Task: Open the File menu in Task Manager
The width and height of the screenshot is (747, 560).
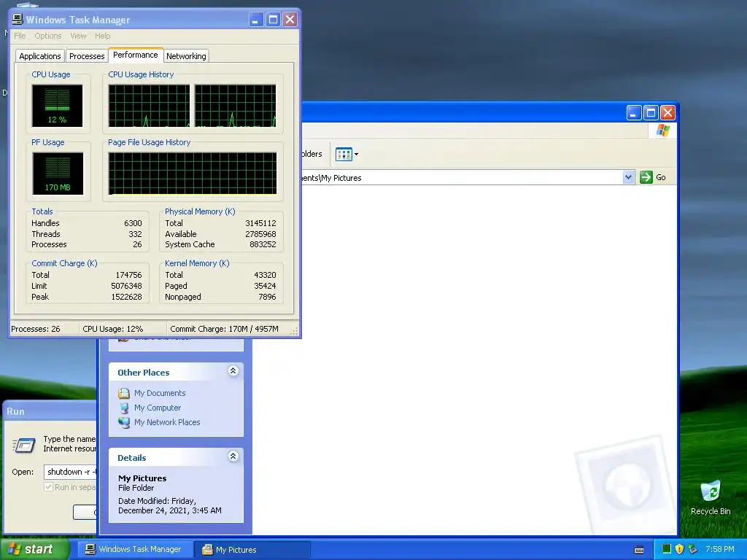Action: click(20, 36)
